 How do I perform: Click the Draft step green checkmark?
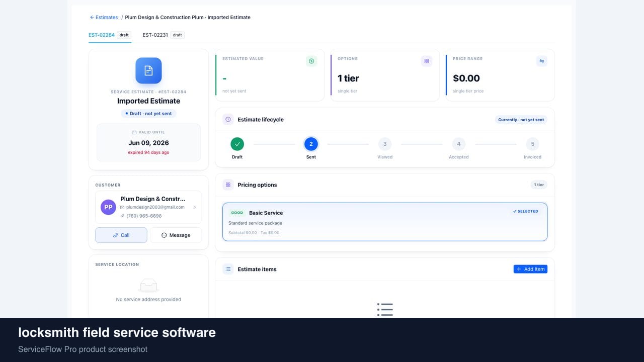(x=237, y=144)
